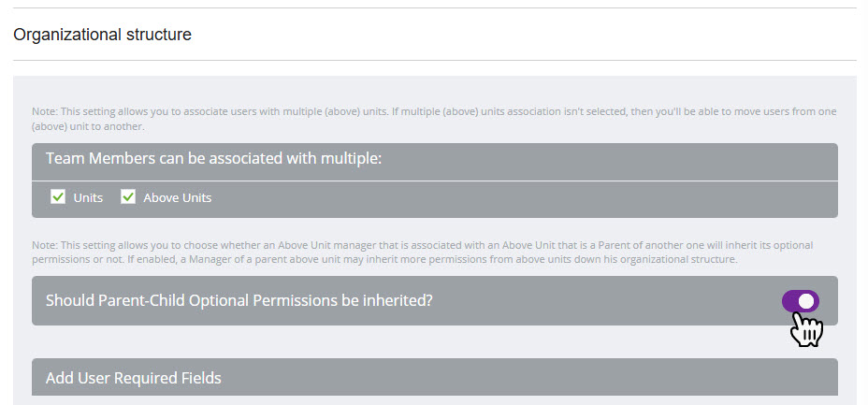Click the "Team Members can be associated" title text
Image resolution: width=868 pixels, height=405 pixels.
pyautogui.click(x=213, y=158)
